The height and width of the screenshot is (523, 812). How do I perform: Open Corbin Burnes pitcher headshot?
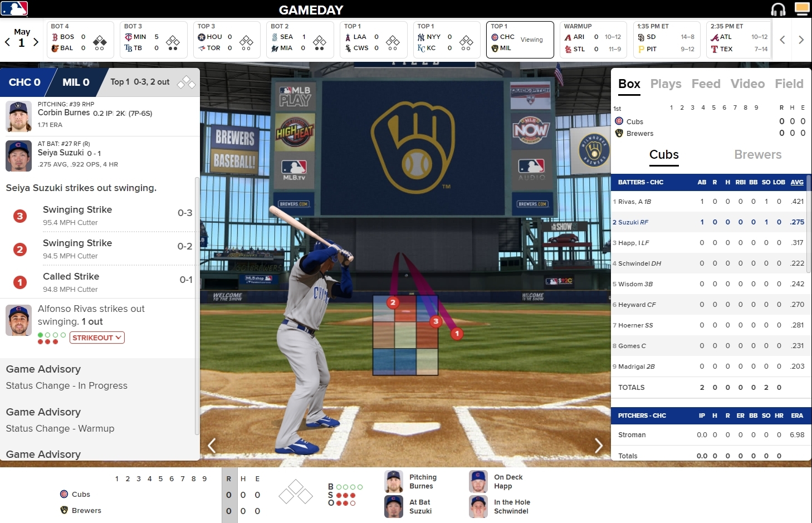[19, 116]
